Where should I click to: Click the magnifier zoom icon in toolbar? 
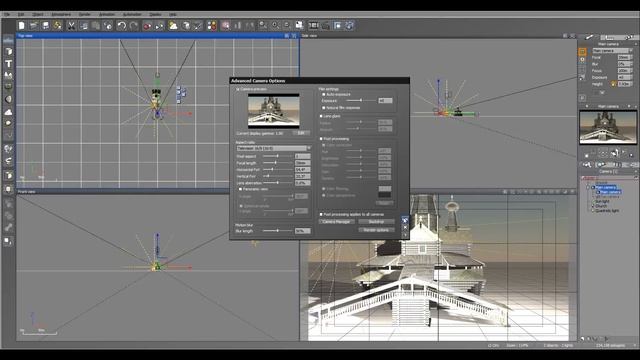coord(263,25)
